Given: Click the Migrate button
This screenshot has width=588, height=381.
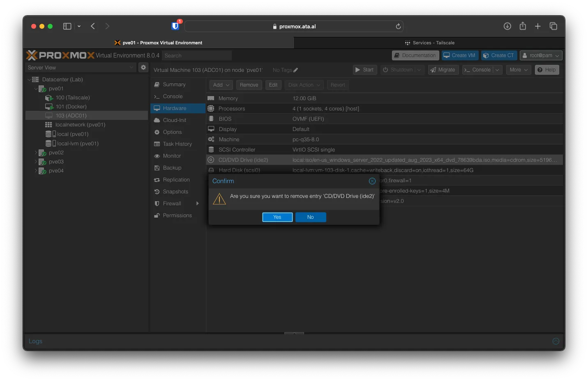Looking at the screenshot, I should pos(443,70).
